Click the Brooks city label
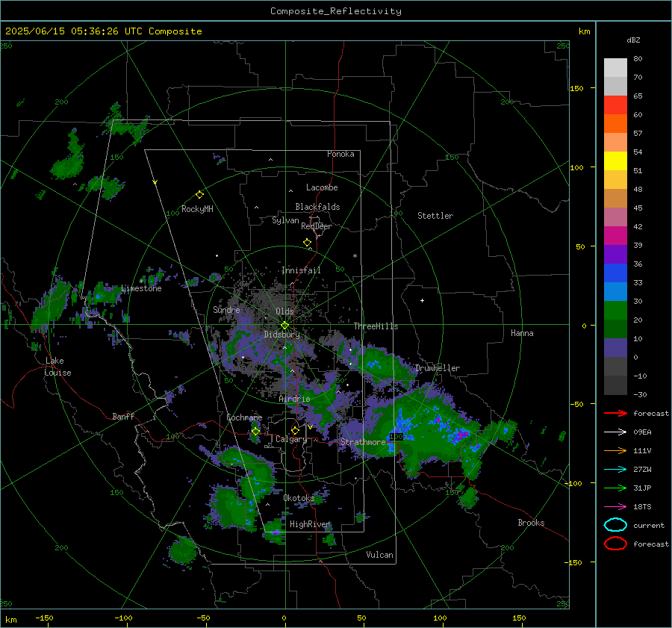 (x=531, y=523)
